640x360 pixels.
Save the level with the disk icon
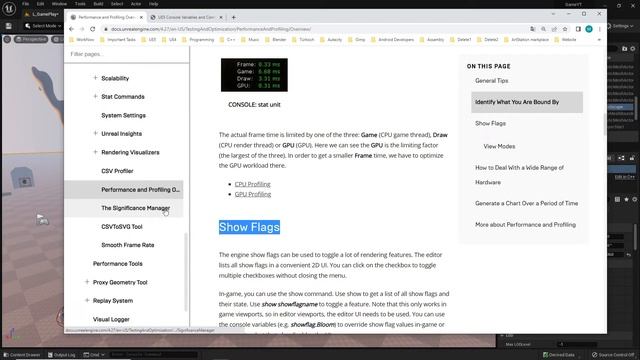[x=9, y=26]
